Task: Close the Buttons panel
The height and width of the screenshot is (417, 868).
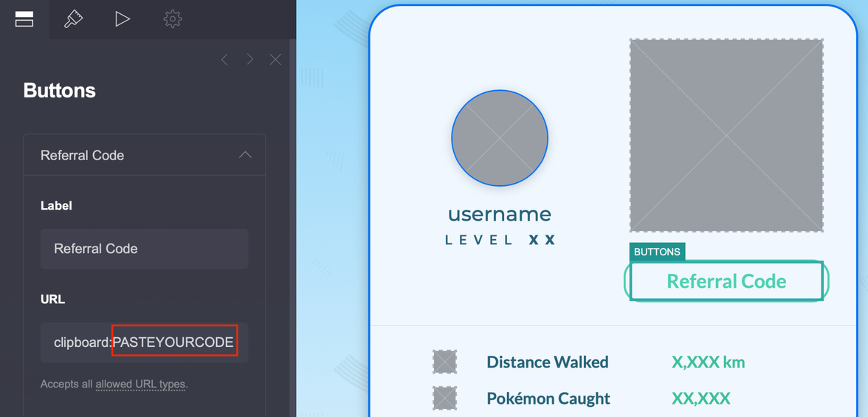Action: coord(275,59)
